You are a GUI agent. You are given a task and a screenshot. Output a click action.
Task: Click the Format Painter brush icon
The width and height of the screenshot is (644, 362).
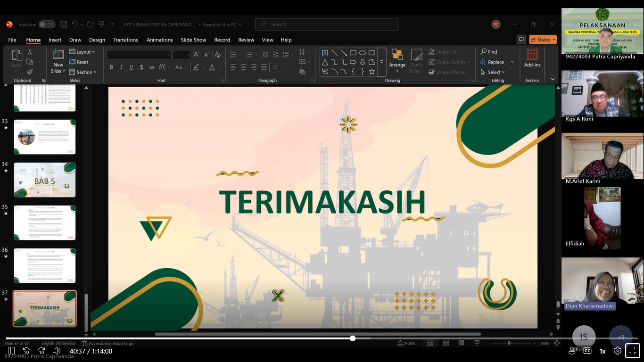[x=30, y=72]
